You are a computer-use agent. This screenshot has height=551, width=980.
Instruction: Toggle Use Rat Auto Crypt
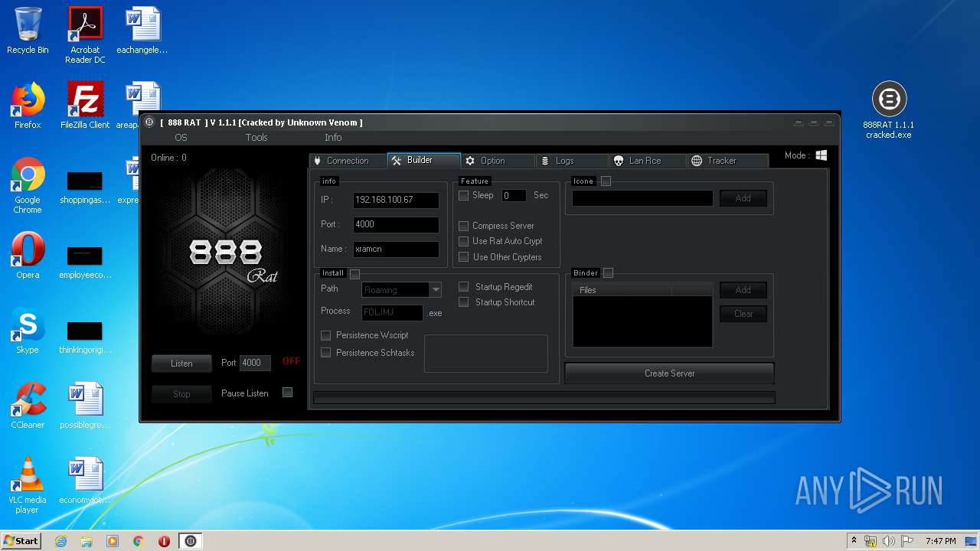pyautogui.click(x=463, y=242)
